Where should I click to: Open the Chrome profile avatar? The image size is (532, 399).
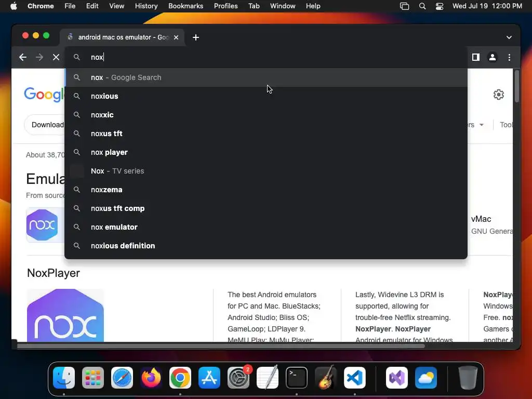pos(493,57)
